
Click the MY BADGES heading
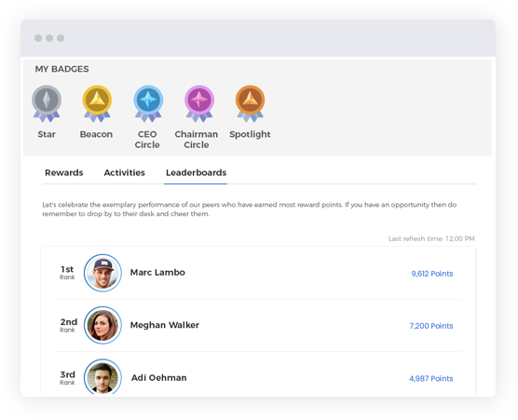point(62,69)
